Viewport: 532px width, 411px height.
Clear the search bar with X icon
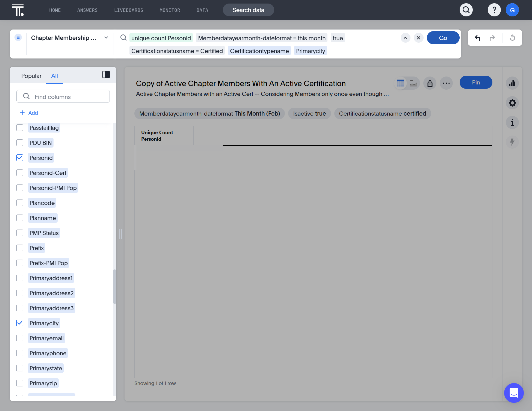click(x=418, y=38)
